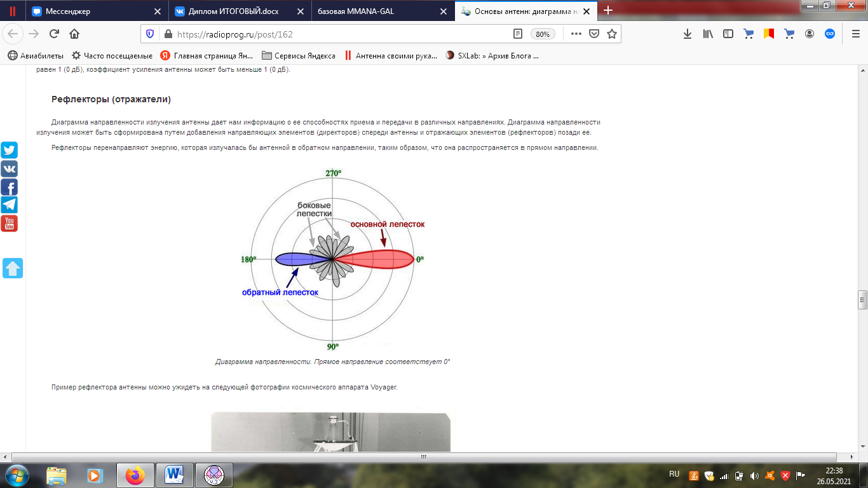Open the Java tray icon
The height and width of the screenshot is (488, 868).
694,475
